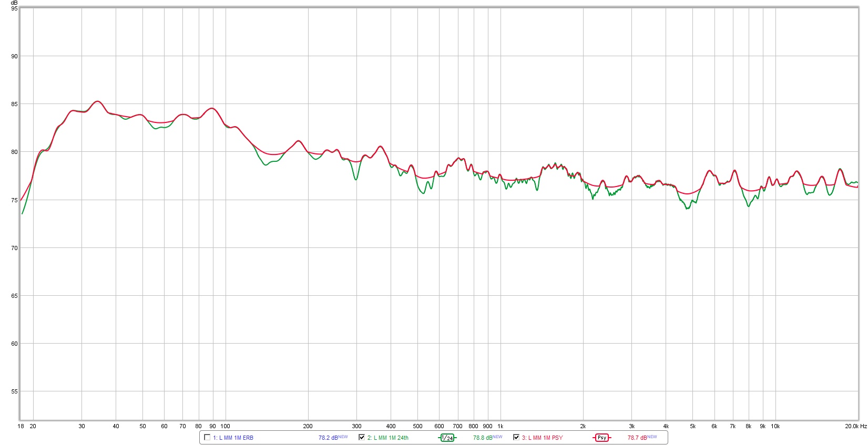The image size is (868, 445).
Task: Hide the 3: L MM 1M PSY trace
Action: click(516, 437)
